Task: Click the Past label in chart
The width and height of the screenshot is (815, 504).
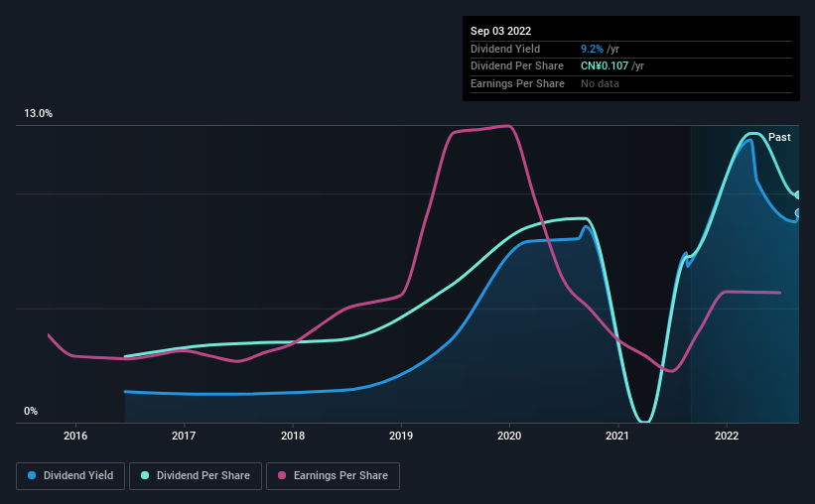Action: [779, 137]
